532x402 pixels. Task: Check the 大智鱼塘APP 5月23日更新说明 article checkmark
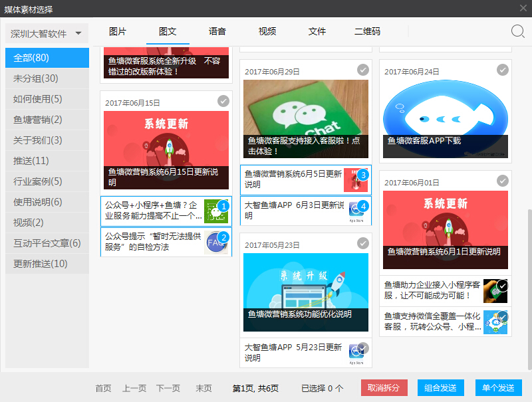[x=363, y=348]
